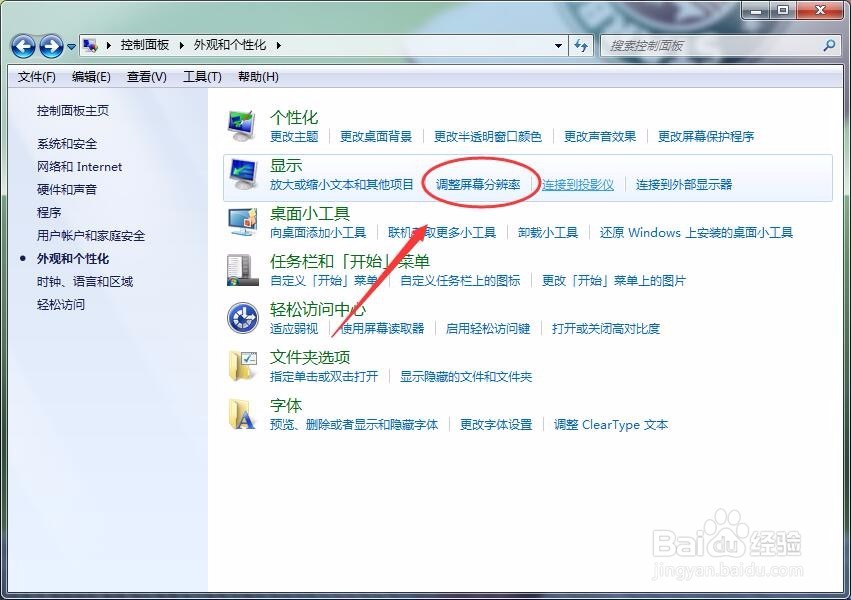Click the search magnifier icon
Image resolution: width=851 pixels, height=600 pixels.
click(x=829, y=46)
